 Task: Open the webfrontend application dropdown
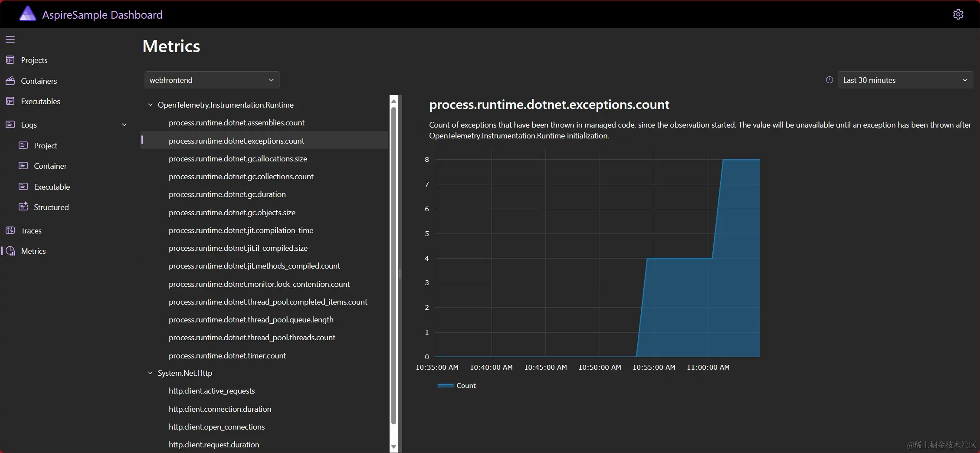pyautogui.click(x=212, y=80)
